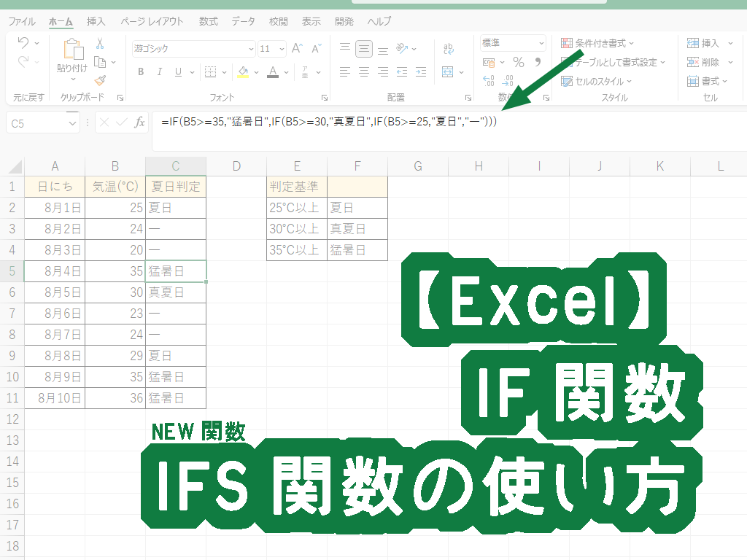Click the accounting number format icon
Viewport: 747px width, 560px height.
pos(489,63)
